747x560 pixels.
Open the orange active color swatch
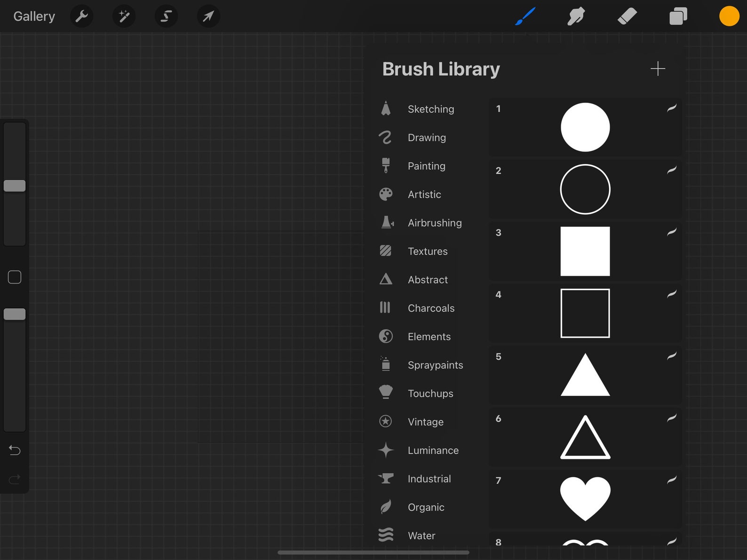coord(729,16)
